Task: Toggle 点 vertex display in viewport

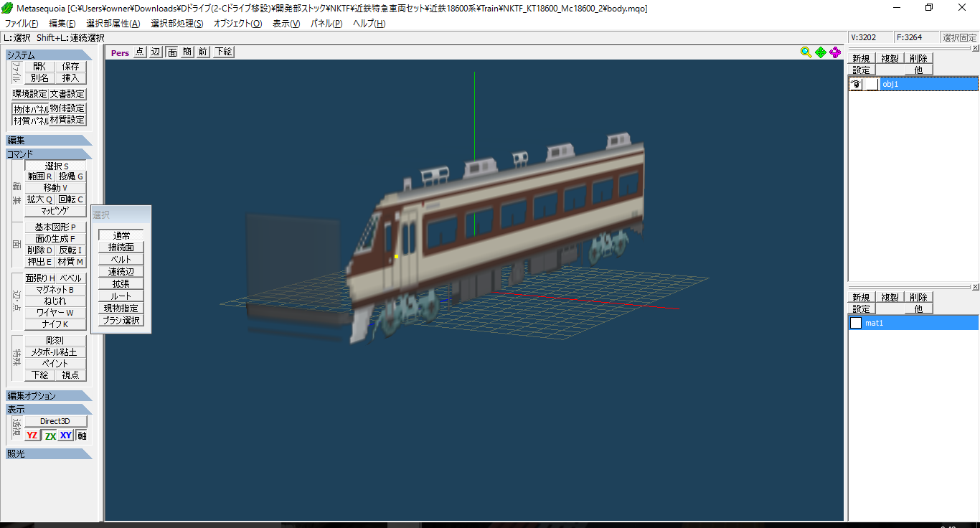Action: point(139,52)
